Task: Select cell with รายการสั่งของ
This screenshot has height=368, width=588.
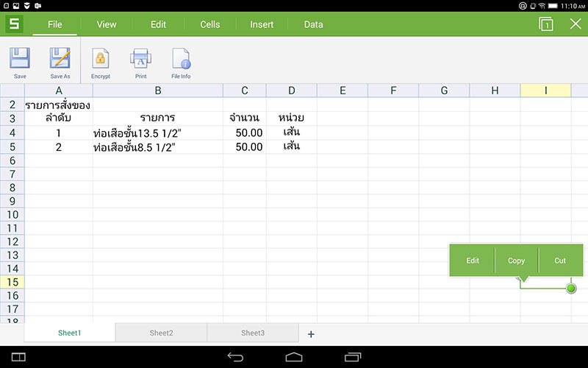Action: click(59, 105)
